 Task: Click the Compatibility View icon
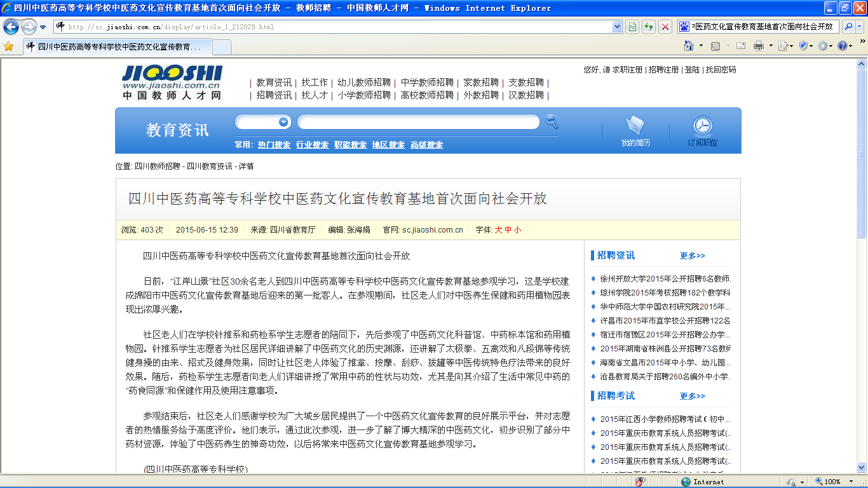tap(632, 27)
